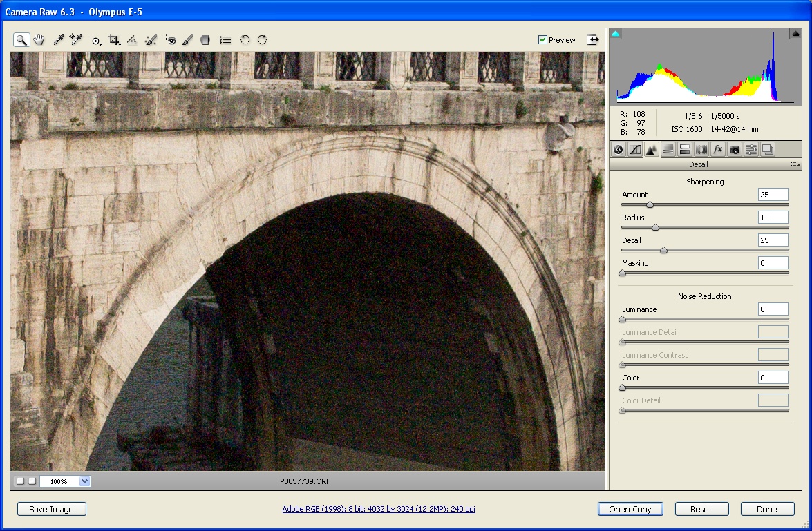Rotate image 90° clockwise

(263, 40)
